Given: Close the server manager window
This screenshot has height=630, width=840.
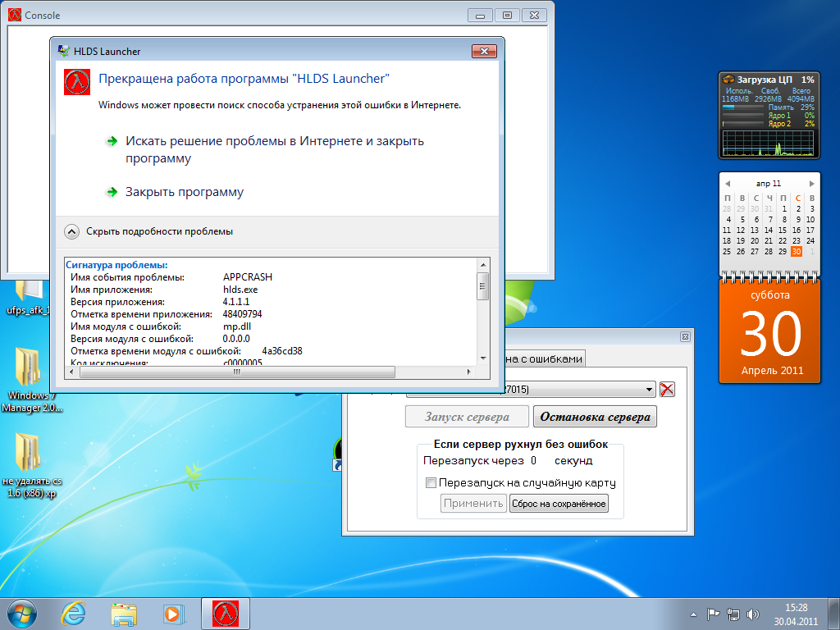Looking at the screenshot, I should click(x=685, y=336).
